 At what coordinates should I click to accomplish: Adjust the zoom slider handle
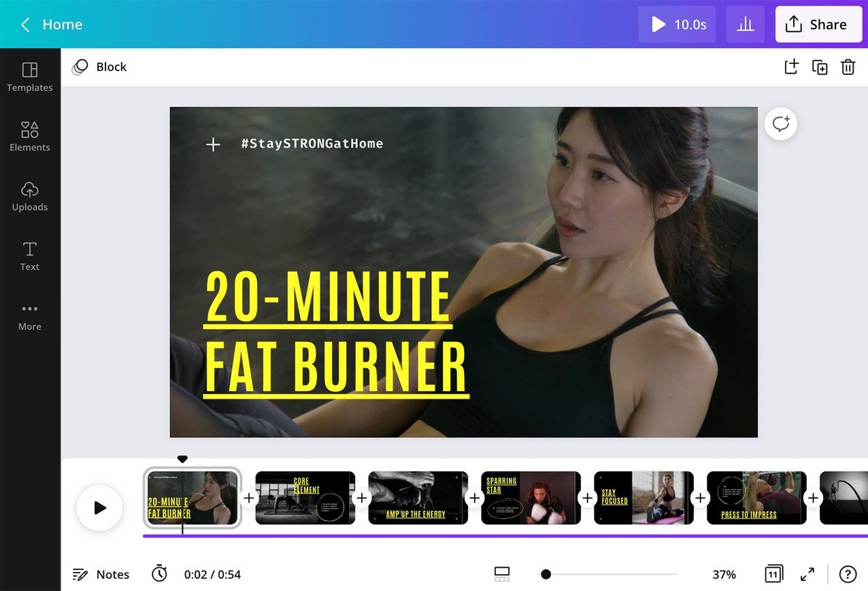point(546,575)
